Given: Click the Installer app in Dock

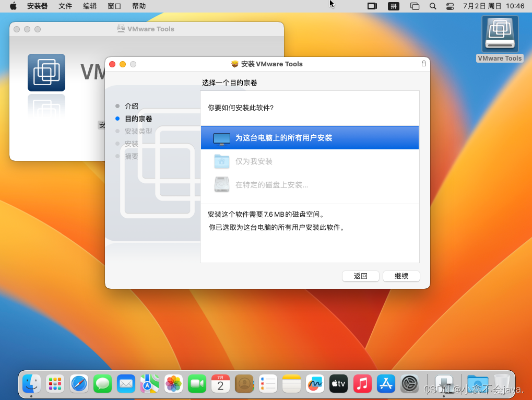Looking at the screenshot, I should tap(444, 384).
